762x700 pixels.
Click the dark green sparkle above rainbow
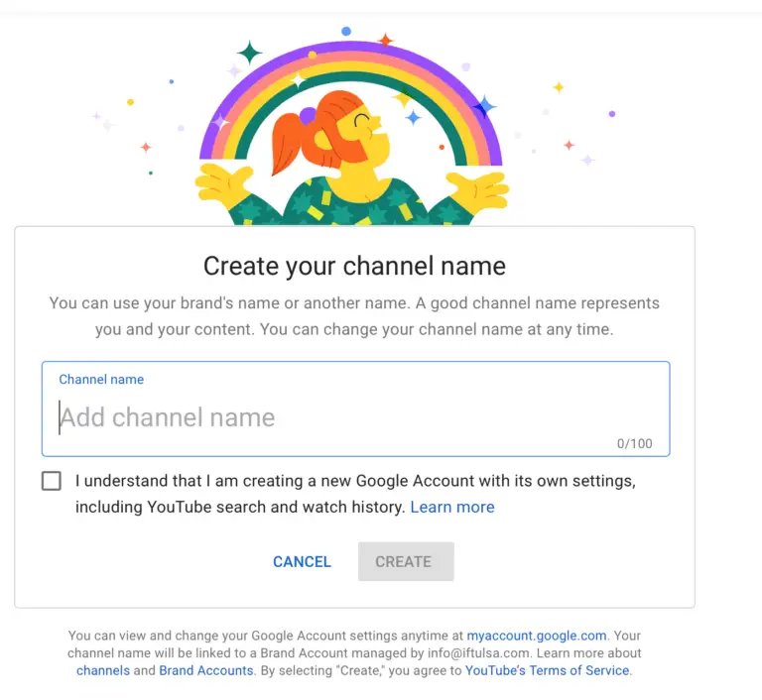249,52
